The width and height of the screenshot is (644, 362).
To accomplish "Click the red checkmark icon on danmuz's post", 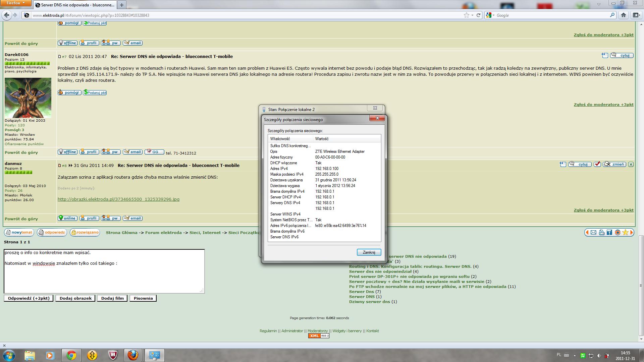I will [x=597, y=164].
